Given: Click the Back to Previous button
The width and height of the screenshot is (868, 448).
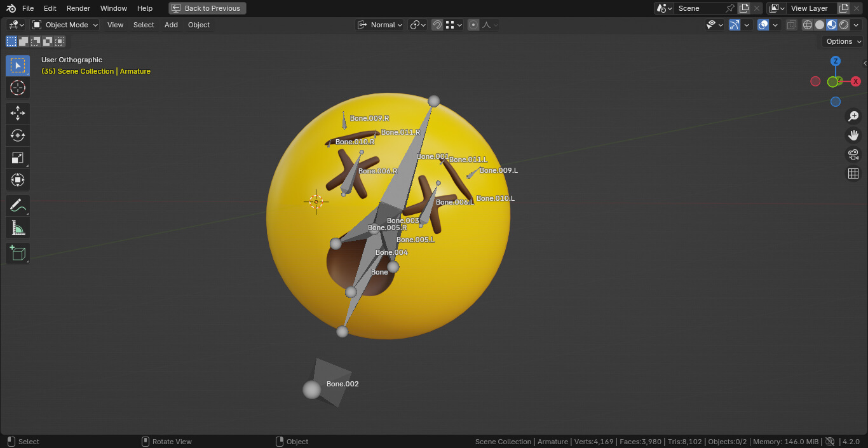Looking at the screenshot, I should tap(207, 8).
